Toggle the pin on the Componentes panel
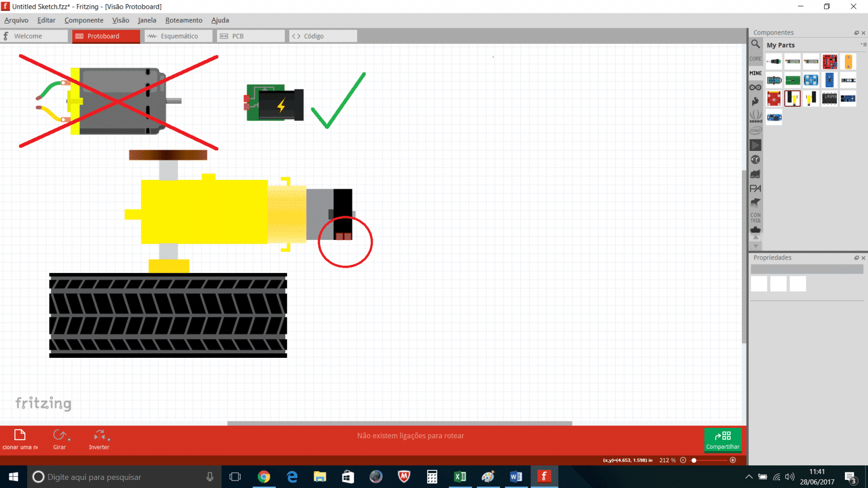868x488 pixels. click(x=857, y=32)
